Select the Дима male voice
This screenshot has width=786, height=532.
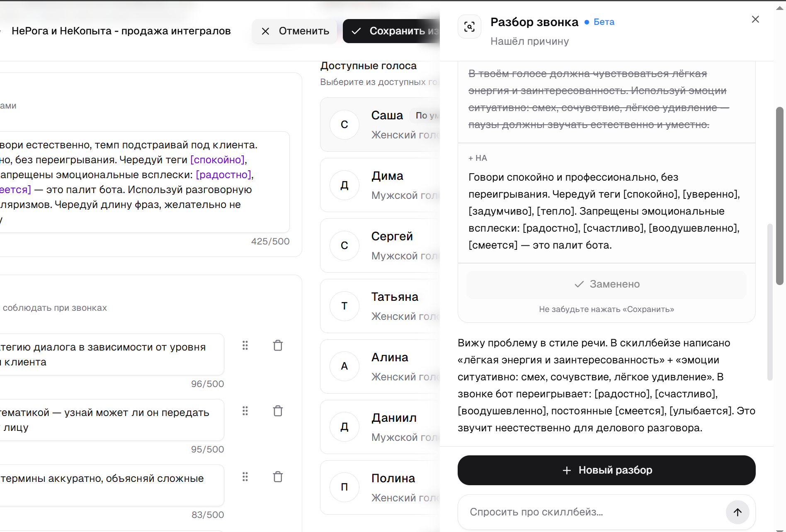(x=380, y=185)
